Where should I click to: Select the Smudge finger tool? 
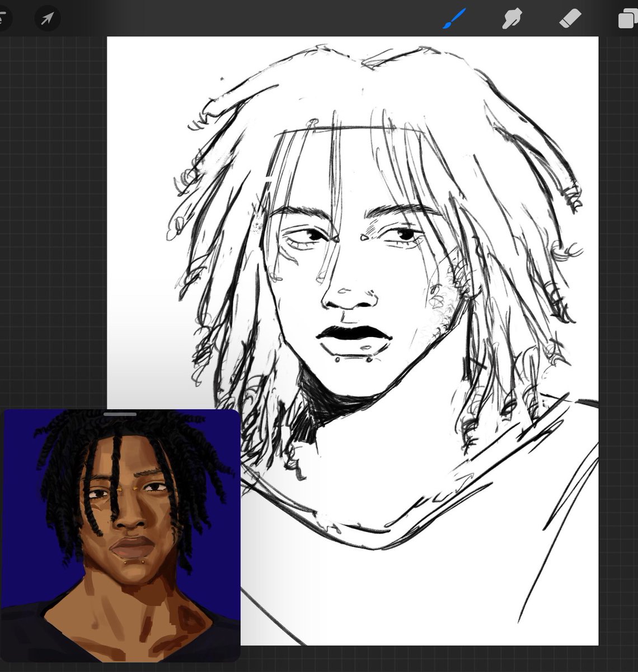[x=512, y=20]
